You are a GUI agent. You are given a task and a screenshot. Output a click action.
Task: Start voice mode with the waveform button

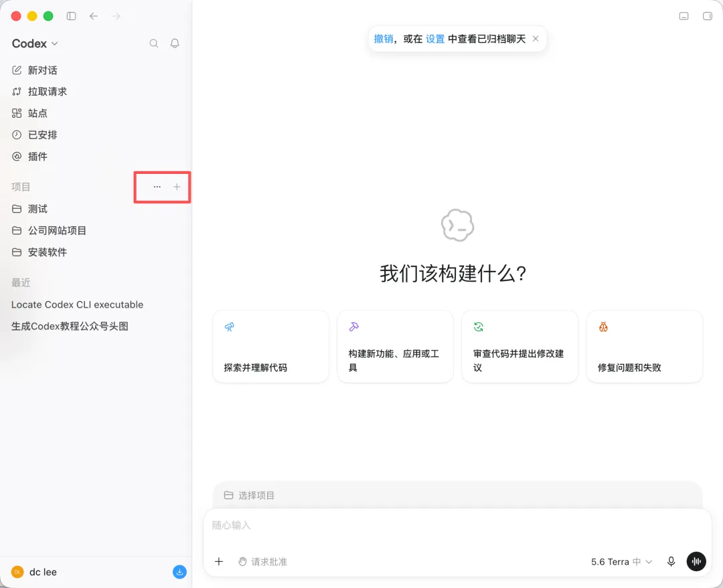point(696,561)
